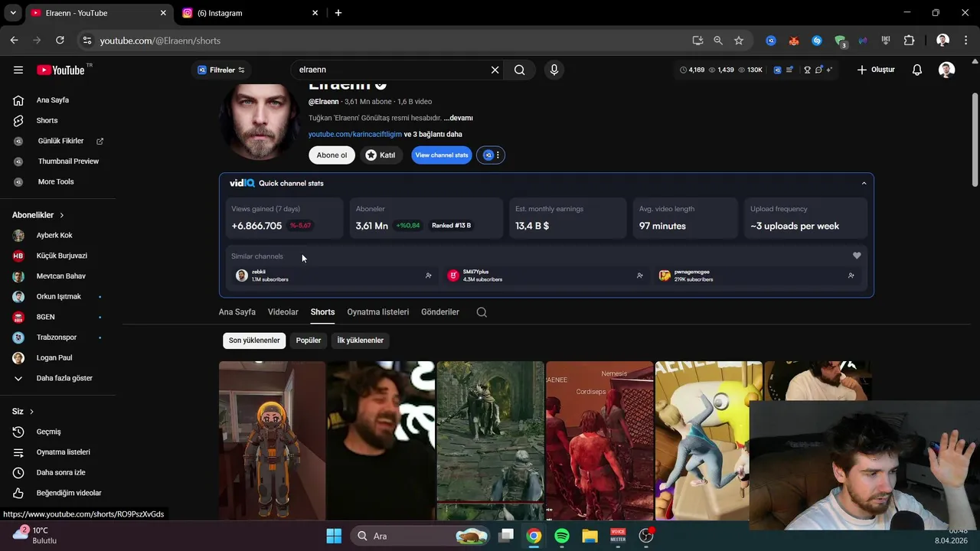Viewport: 980px width, 551px height.
Task: Follow SMil7Yplus with the add-user icon
Action: pos(639,275)
